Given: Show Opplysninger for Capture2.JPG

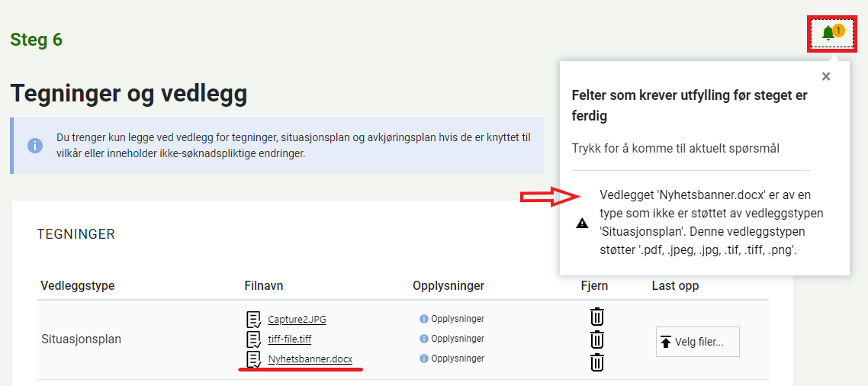Looking at the screenshot, I should coord(452,319).
